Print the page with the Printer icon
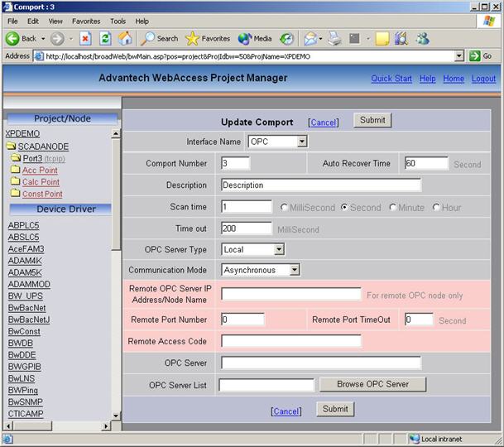The height and width of the screenshot is (447, 504). coord(334,39)
